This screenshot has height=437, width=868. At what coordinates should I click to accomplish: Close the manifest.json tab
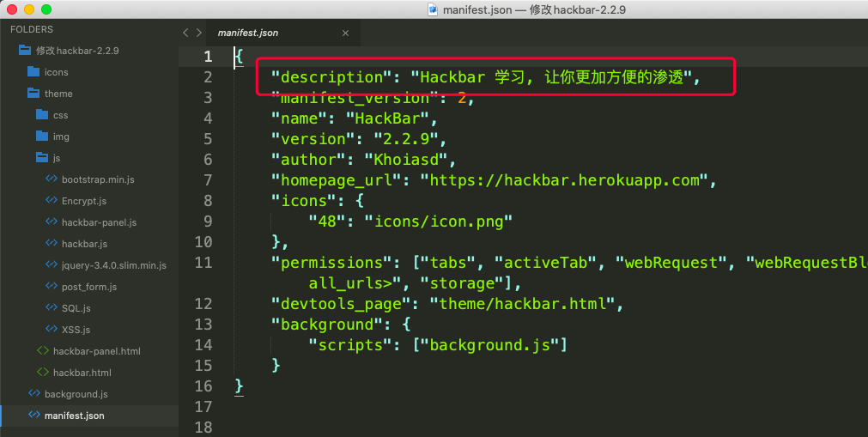click(x=345, y=33)
